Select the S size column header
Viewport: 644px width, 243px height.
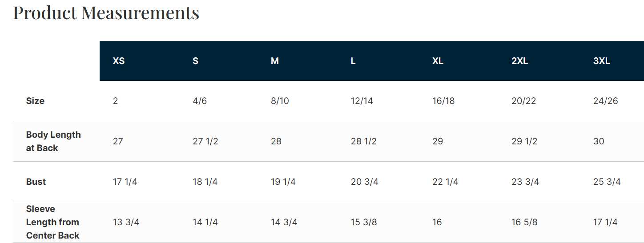tap(195, 61)
